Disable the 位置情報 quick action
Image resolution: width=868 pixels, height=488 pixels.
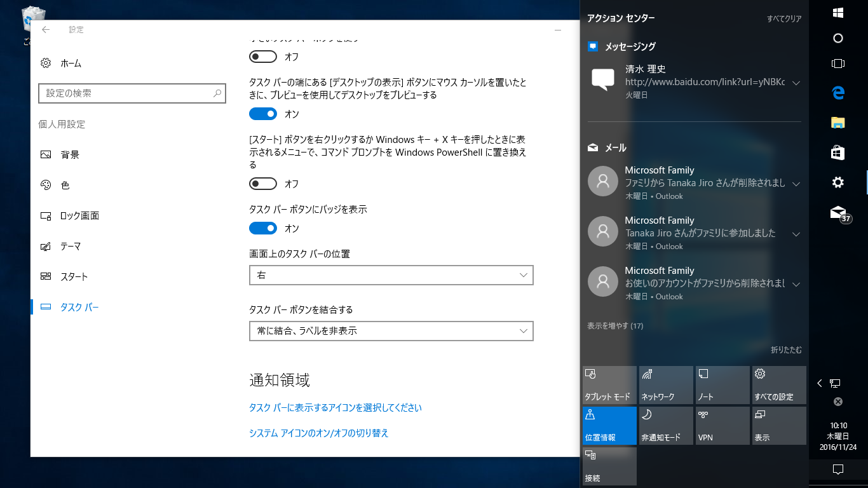(609, 424)
